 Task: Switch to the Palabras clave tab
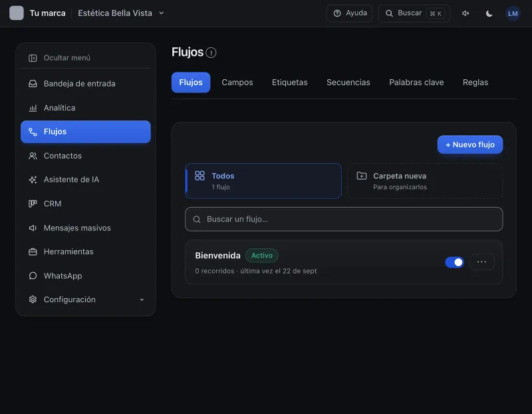click(x=416, y=83)
